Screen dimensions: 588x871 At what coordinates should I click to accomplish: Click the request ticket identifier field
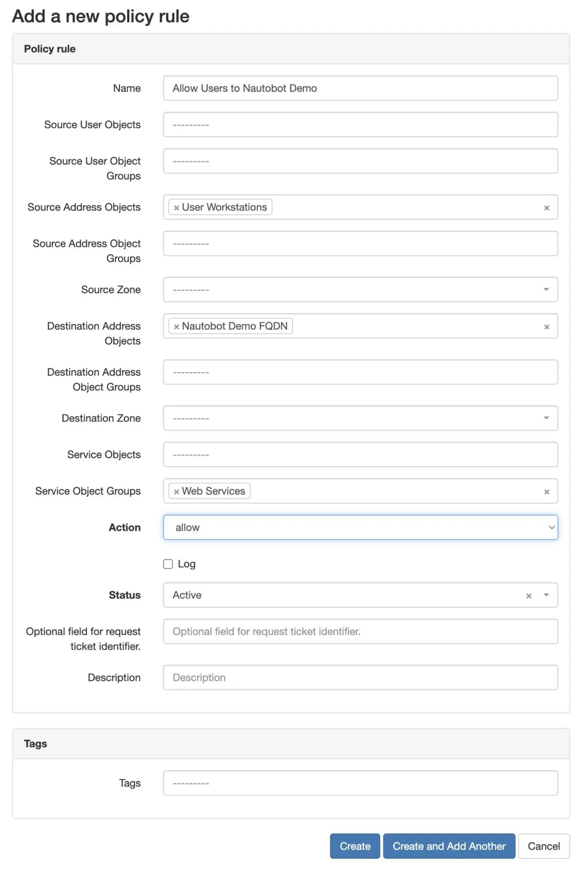click(x=361, y=631)
